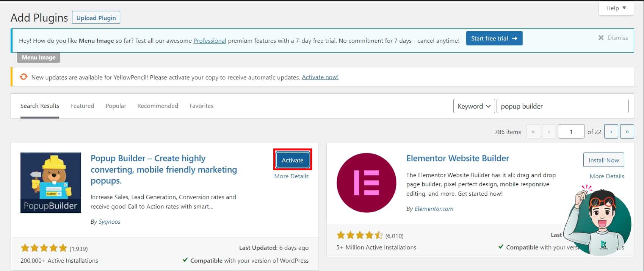Image resolution: width=644 pixels, height=271 pixels.
Task: Open the Elementor Website Builder title link
Action: click(x=458, y=158)
